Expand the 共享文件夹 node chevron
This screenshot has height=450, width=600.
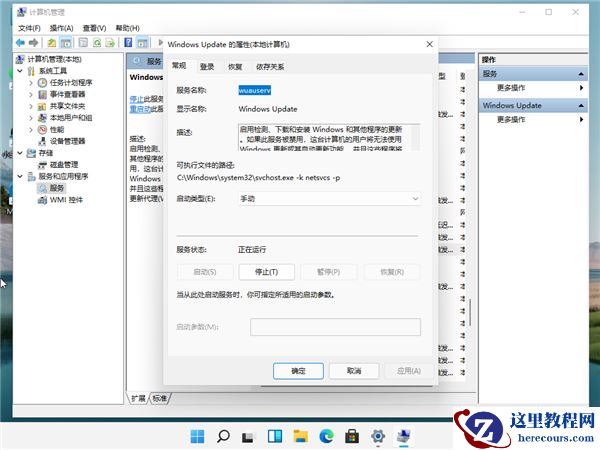click(x=31, y=106)
